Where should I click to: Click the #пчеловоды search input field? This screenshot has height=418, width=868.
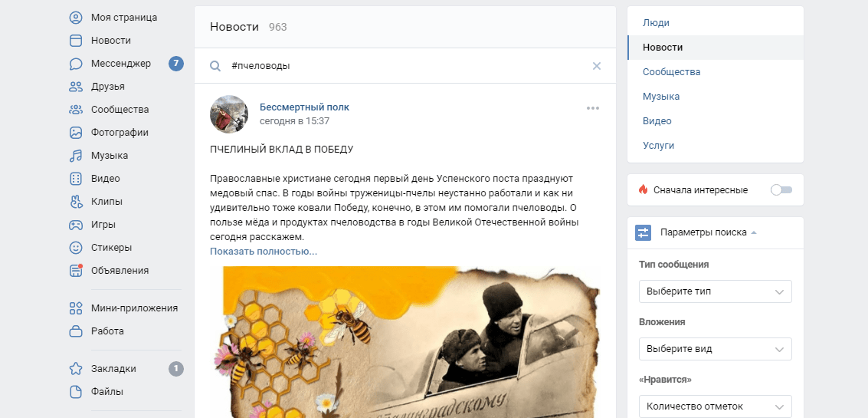coord(410,66)
